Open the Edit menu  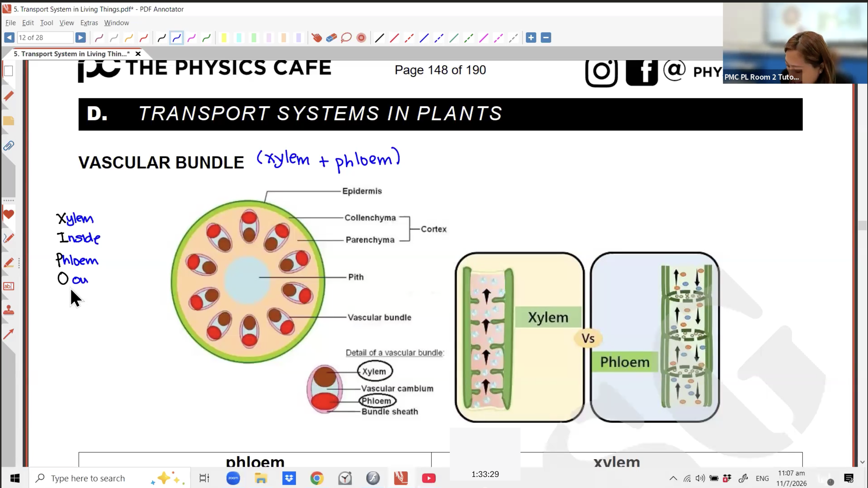click(x=28, y=23)
